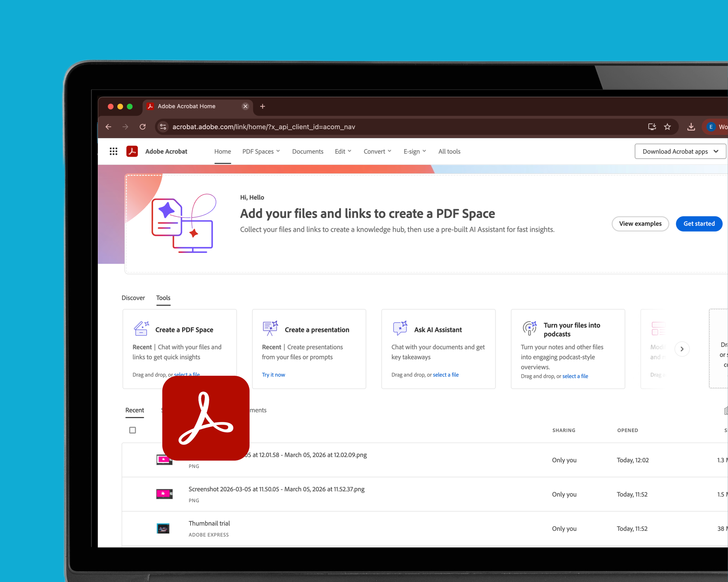Reload the page with browser refresh icon
This screenshot has width=728, height=582.
click(x=142, y=127)
